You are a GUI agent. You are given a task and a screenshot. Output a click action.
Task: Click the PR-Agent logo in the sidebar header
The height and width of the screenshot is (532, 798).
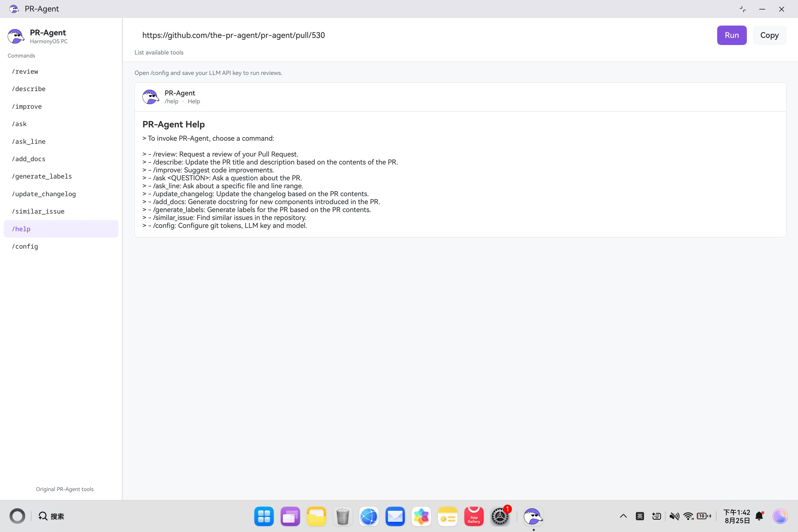pos(16,36)
